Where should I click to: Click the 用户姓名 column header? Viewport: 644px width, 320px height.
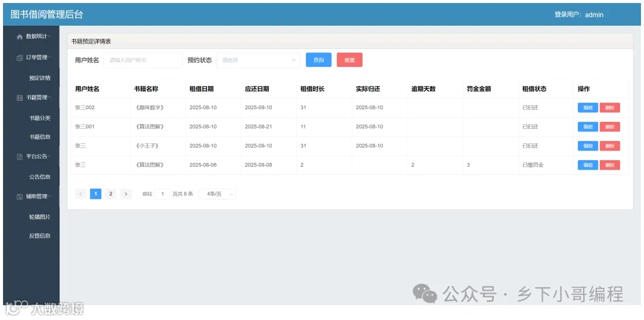pos(87,89)
